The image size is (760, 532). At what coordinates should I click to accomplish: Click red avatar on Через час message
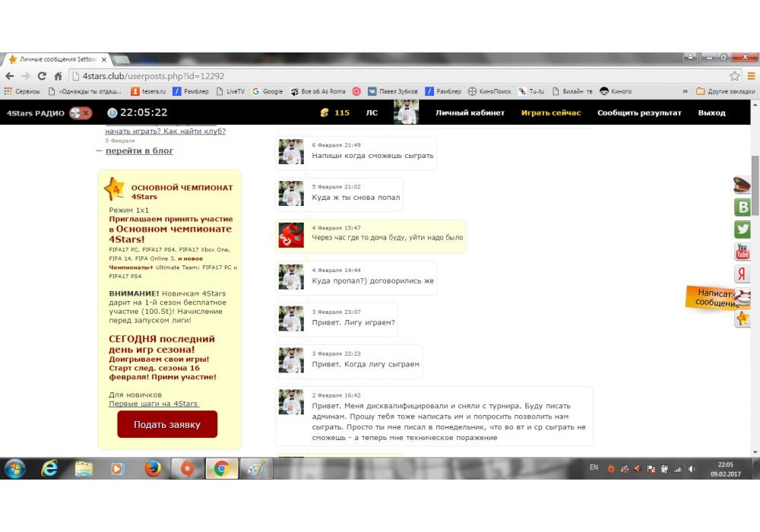pos(291,235)
